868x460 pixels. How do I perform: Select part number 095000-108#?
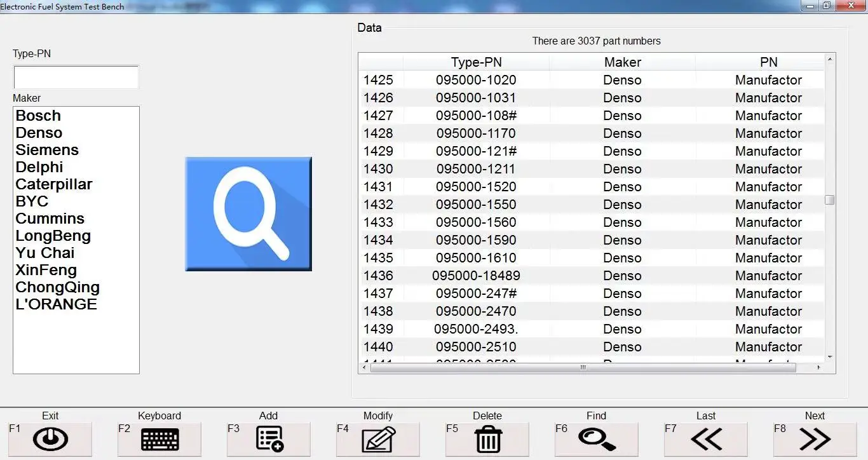(476, 116)
